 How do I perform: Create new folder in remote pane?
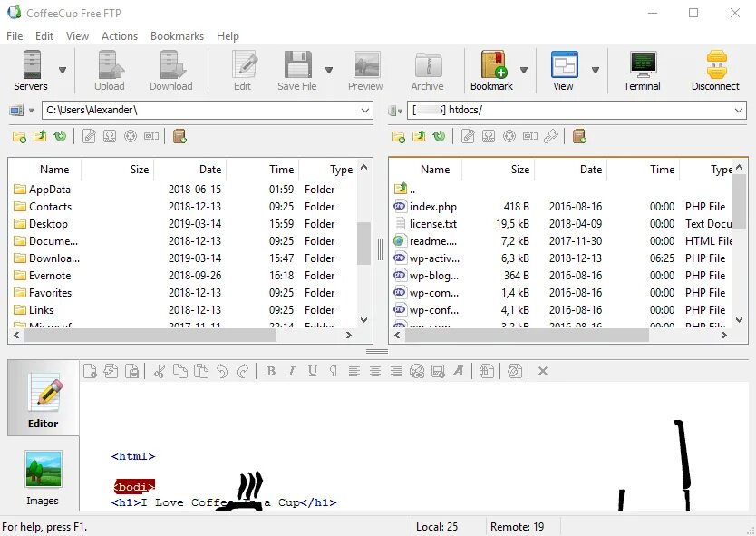tap(398, 137)
